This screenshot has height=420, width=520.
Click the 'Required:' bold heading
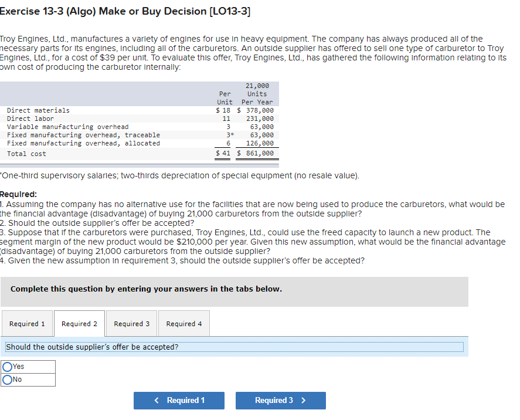(18, 194)
